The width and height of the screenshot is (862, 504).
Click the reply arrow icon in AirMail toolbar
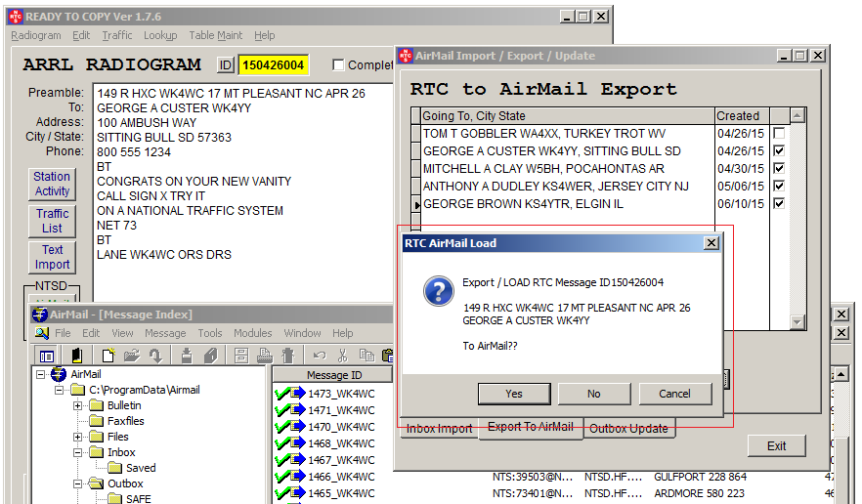tap(155, 356)
